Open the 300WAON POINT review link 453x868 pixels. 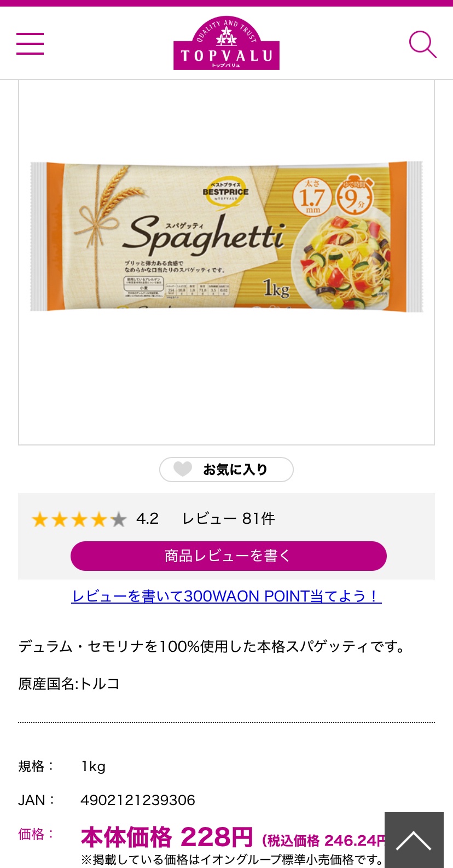point(226,596)
